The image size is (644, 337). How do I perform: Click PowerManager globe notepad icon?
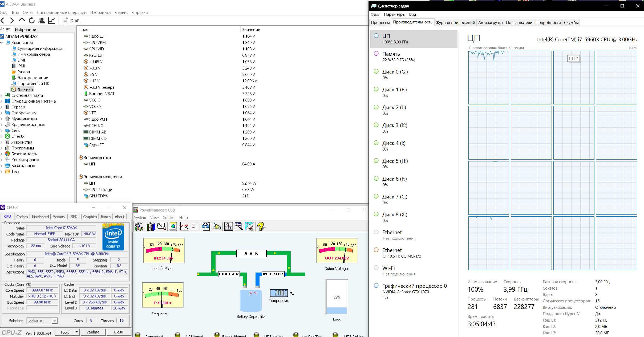tap(173, 227)
